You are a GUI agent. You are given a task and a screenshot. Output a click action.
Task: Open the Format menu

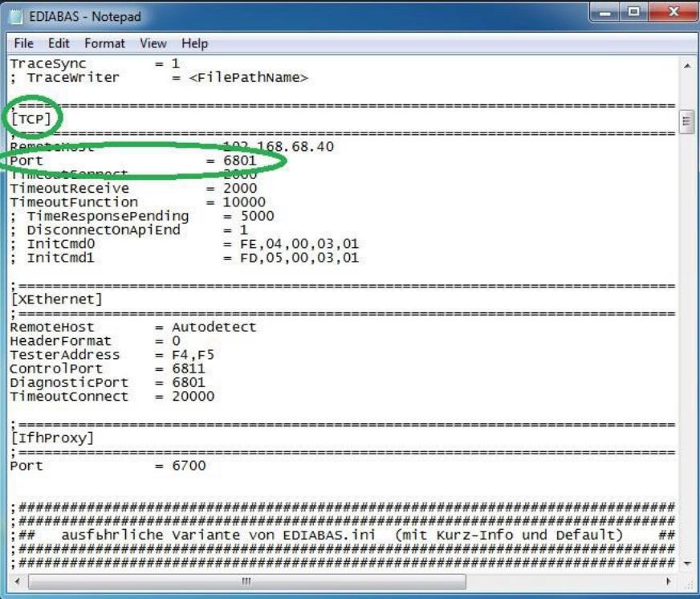104,43
